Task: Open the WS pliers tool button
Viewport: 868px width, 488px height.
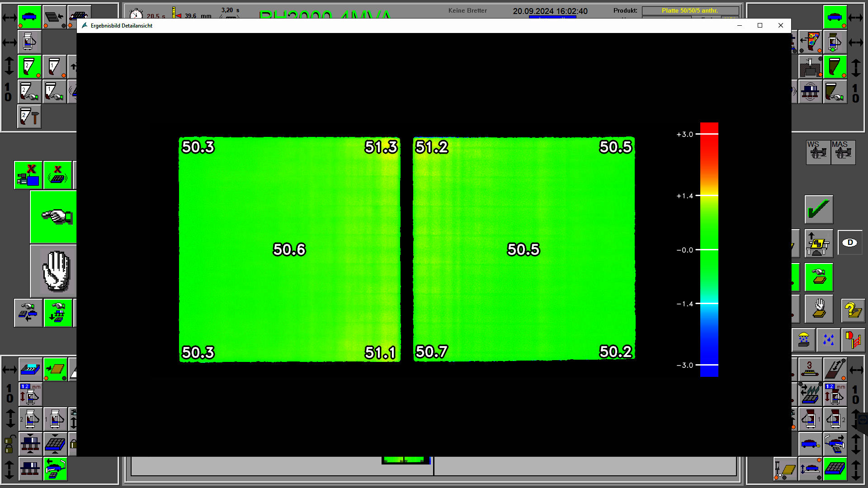Action: (817, 152)
